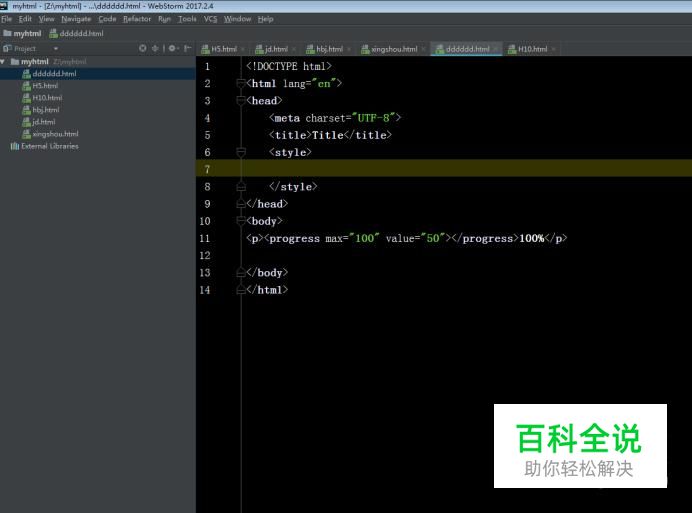The width and height of the screenshot is (692, 513).
Task: Select H5.html in project tree
Action: pos(45,86)
